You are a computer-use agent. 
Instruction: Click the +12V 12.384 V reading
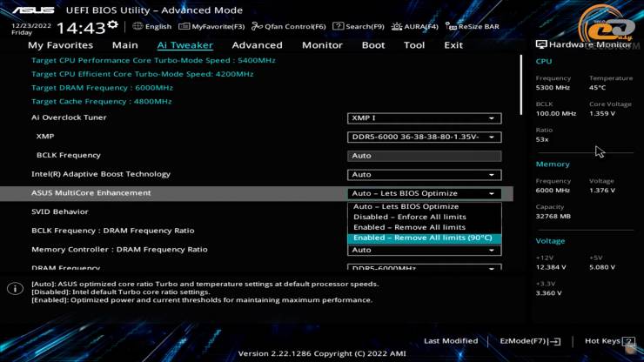[551, 267]
